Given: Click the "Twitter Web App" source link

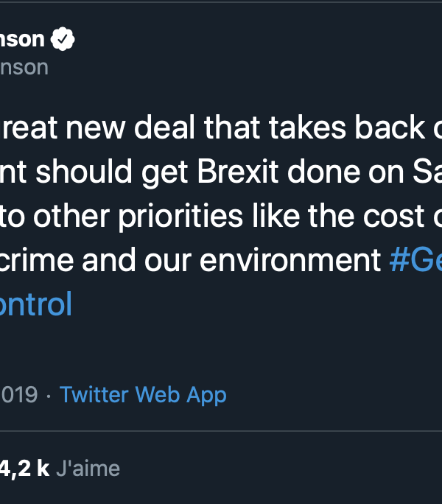Looking at the screenshot, I should (143, 395).
